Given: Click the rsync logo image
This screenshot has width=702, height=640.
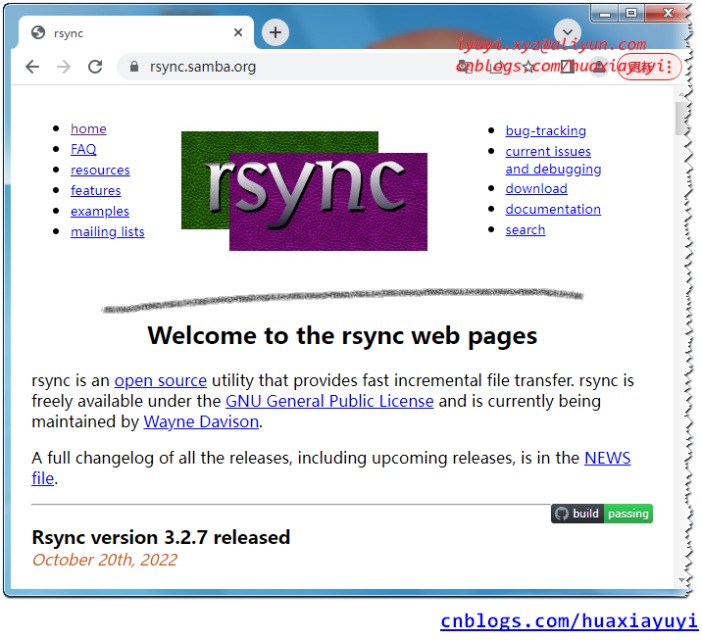Looking at the screenshot, I should coord(304,191).
